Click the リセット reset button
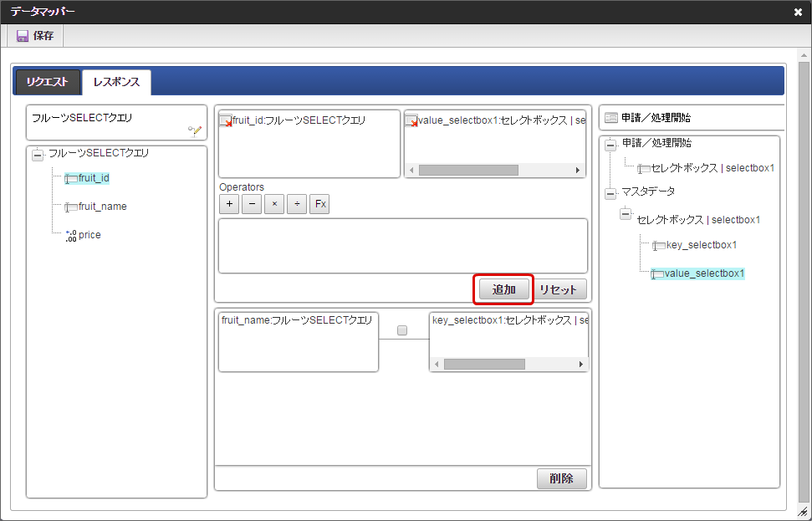 click(x=559, y=289)
